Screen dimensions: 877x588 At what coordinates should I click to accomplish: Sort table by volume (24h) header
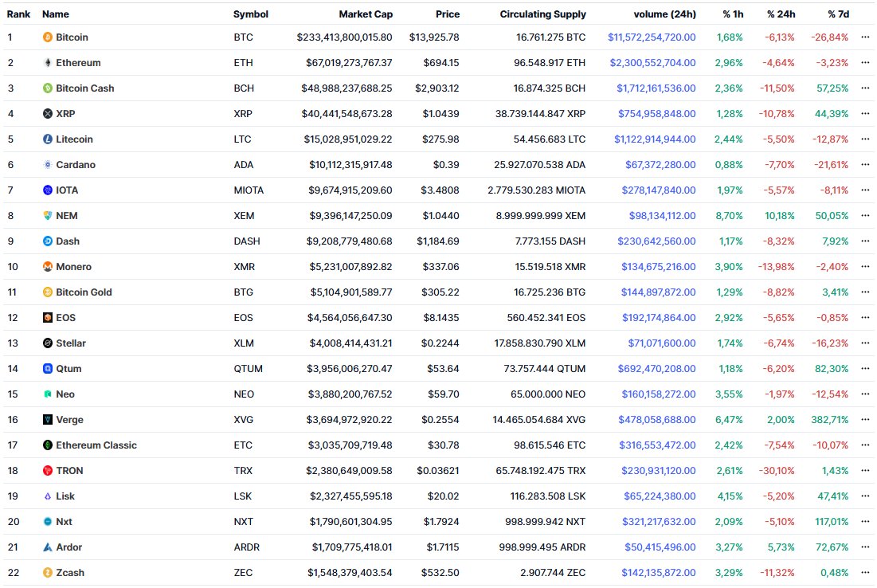[665, 14]
